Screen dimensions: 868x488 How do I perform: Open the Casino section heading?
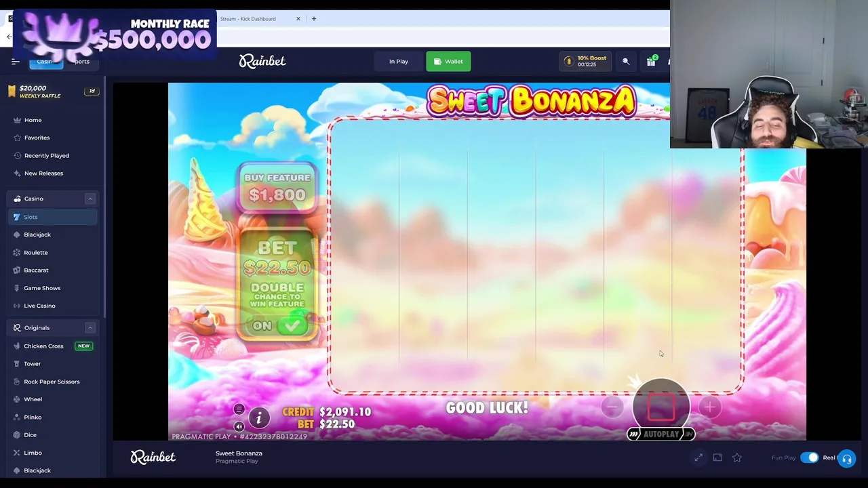[33, 199]
